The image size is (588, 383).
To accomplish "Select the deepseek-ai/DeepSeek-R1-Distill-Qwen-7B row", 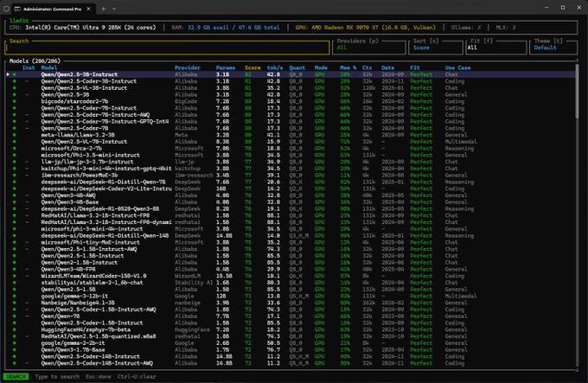I will (x=291, y=182).
